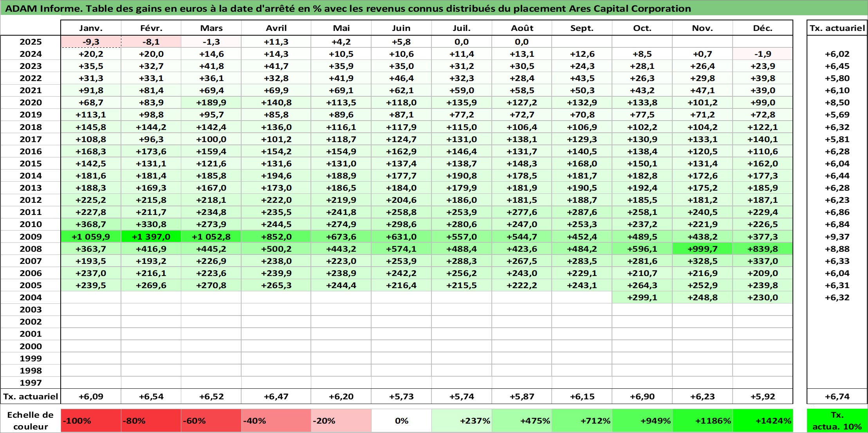Click the +168,0 cell in September 2015
This screenshot has height=433, width=868.
[582, 164]
